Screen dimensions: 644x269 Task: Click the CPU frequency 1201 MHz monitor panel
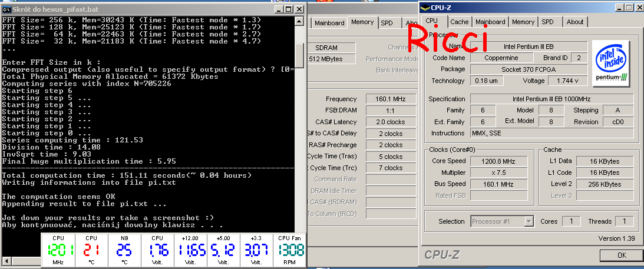coord(58,250)
